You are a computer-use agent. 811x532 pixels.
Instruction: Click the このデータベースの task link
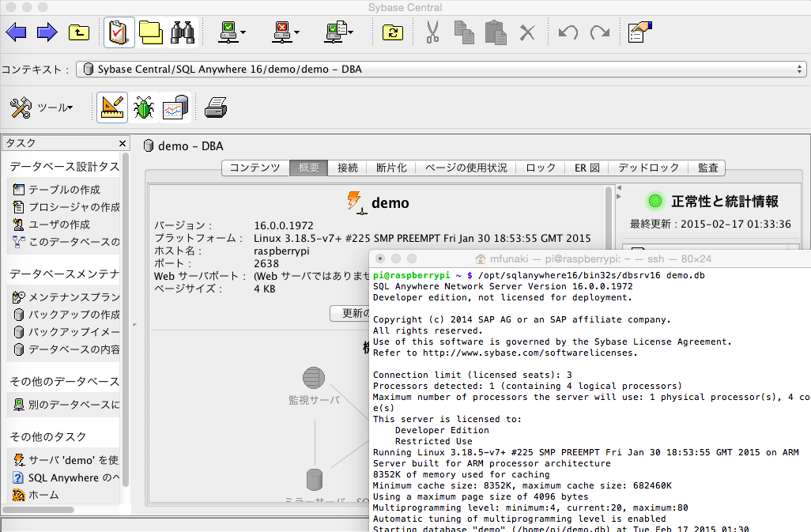pyautogui.click(x=66, y=242)
